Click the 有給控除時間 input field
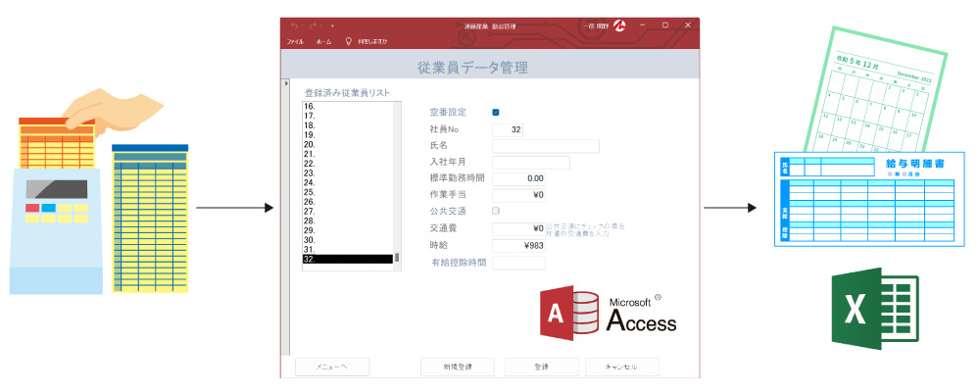This screenshot has width=980, height=392. pos(518,263)
